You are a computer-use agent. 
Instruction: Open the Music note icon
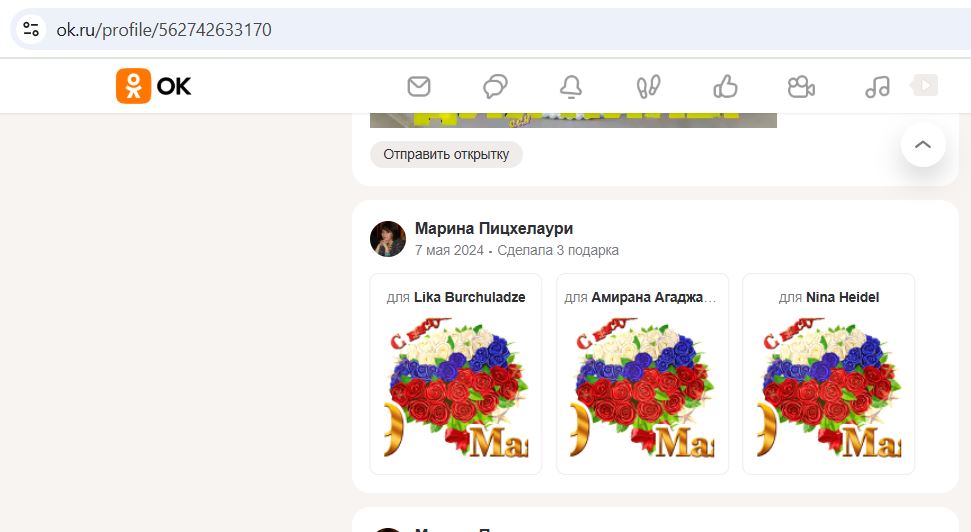[x=877, y=87]
